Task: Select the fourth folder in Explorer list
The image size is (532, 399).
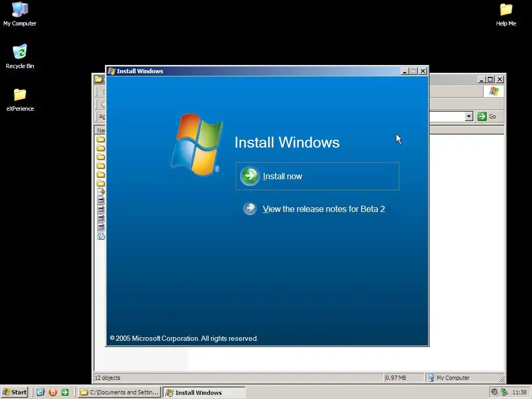Action: point(101,166)
